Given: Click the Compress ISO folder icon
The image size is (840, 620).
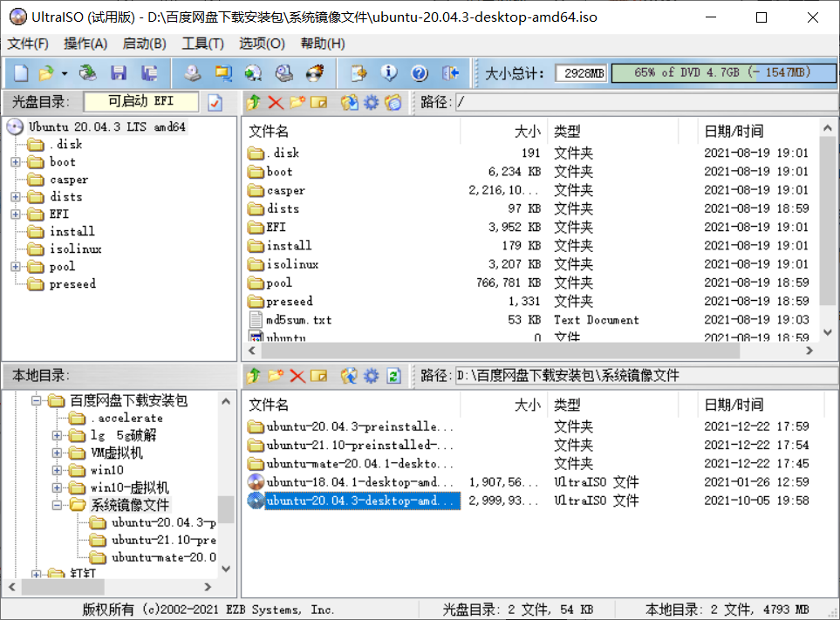Looking at the screenshot, I should [223, 73].
